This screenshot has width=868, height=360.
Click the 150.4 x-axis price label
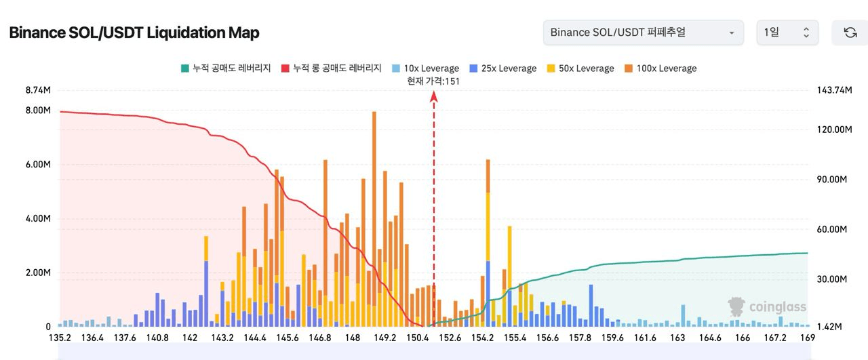click(x=417, y=338)
